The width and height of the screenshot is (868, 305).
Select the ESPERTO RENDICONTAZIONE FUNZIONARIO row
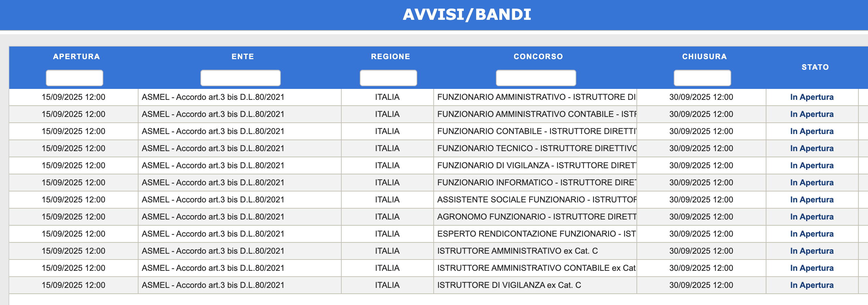pyautogui.click(x=536, y=234)
